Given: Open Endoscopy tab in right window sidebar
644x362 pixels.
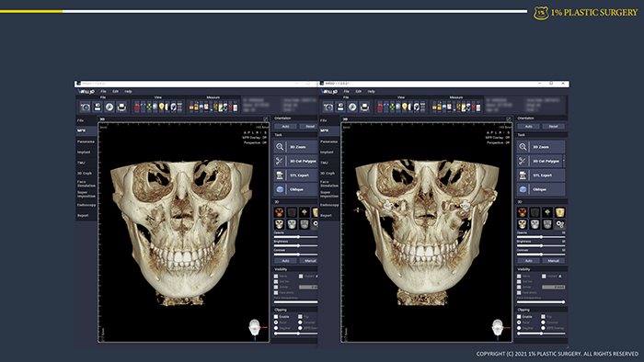Looking at the screenshot, I should (329, 205).
